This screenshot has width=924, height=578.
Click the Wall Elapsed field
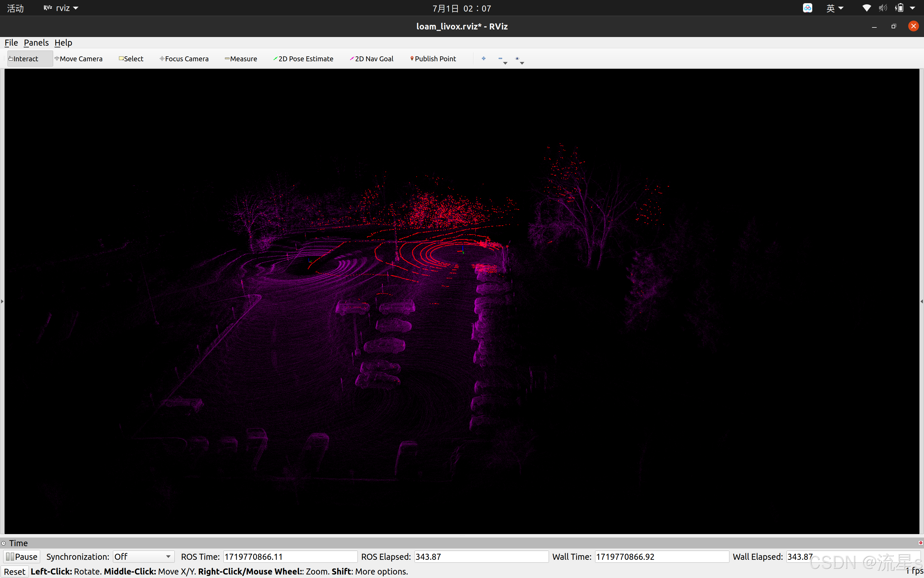coord(853,557)
